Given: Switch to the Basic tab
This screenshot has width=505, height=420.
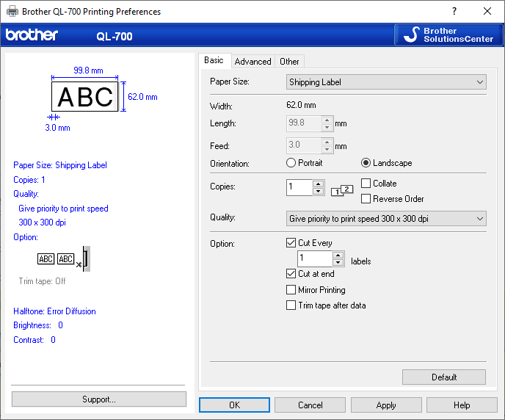Looking at the screenshot, I should [x=214, y=60].
